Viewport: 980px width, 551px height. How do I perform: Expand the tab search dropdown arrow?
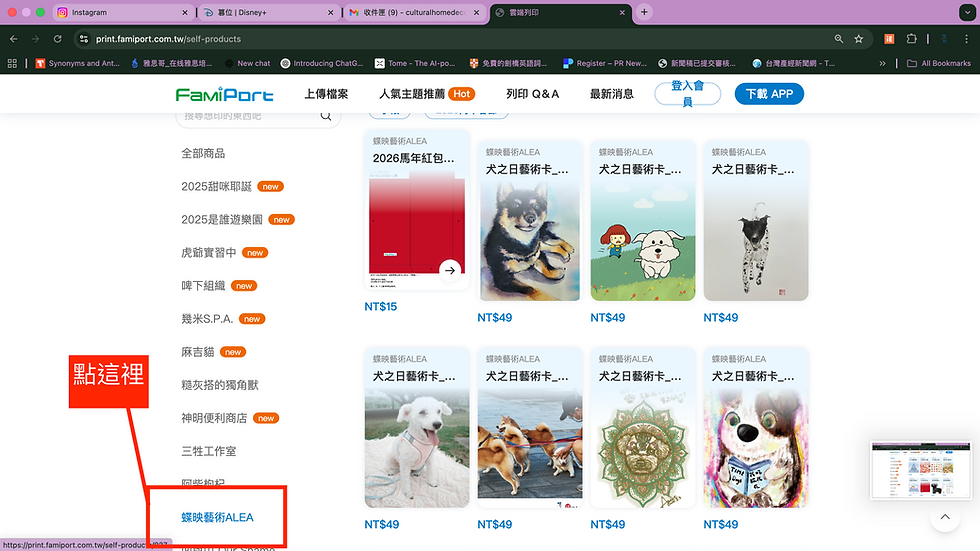point(967,12)
